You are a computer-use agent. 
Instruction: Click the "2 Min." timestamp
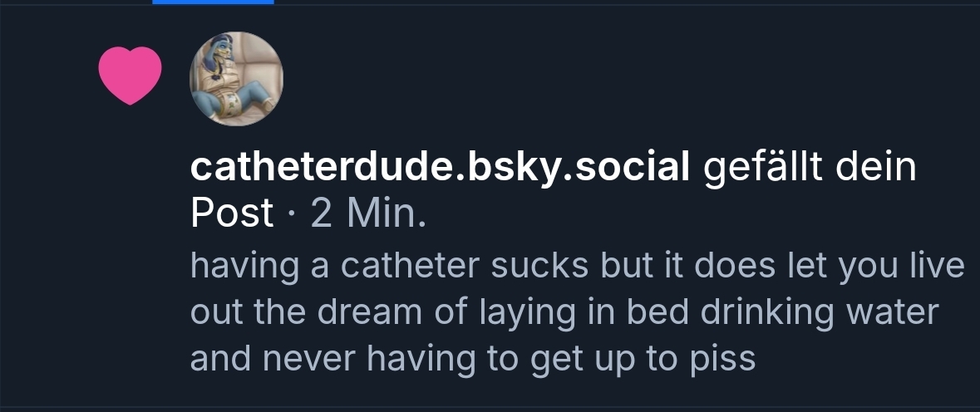tap(368, 213)
